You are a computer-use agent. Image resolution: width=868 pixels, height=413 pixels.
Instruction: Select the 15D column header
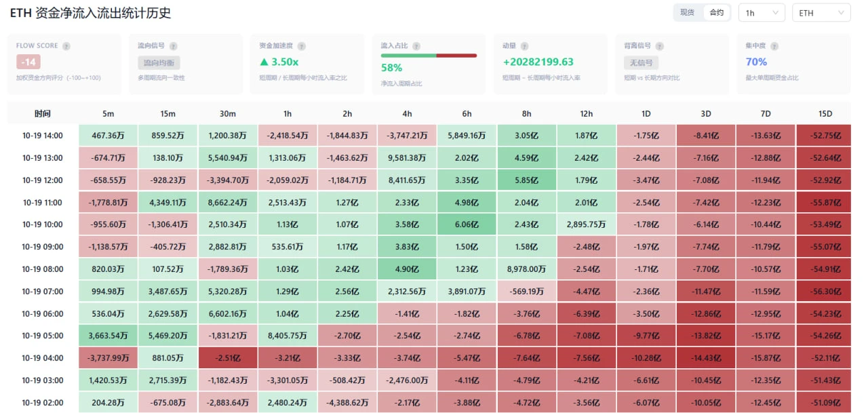point(825,113)
